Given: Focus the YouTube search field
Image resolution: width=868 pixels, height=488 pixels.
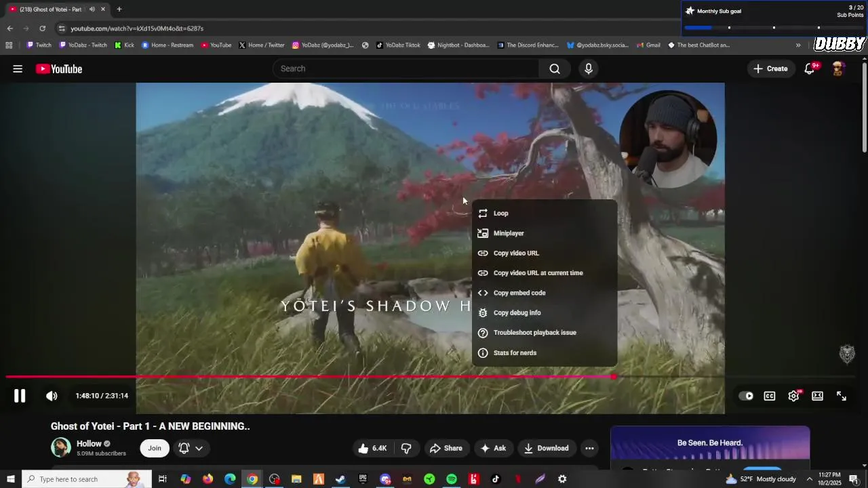Looking at the screenshot, I should pyautogui.click(x=406, y=68).
